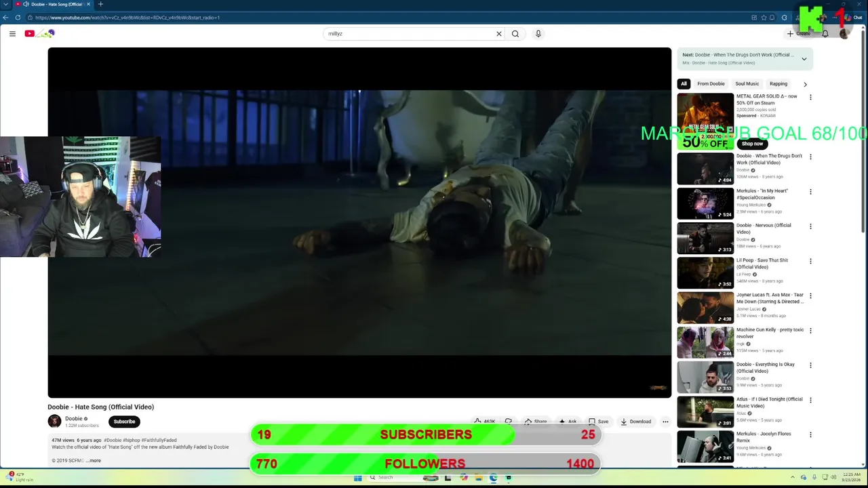Start voice search with the microphone icon
The image size is (868, 488).
[x=538, y=33]
